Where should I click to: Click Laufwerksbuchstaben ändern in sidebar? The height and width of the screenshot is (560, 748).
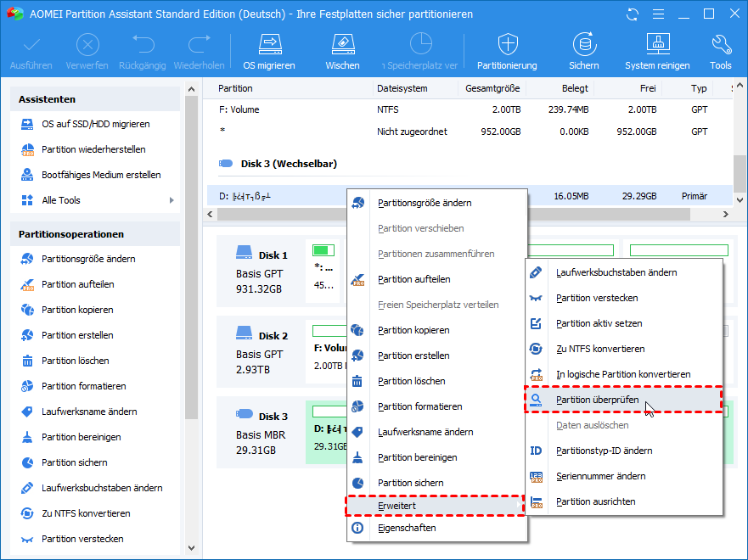point(102,488)
